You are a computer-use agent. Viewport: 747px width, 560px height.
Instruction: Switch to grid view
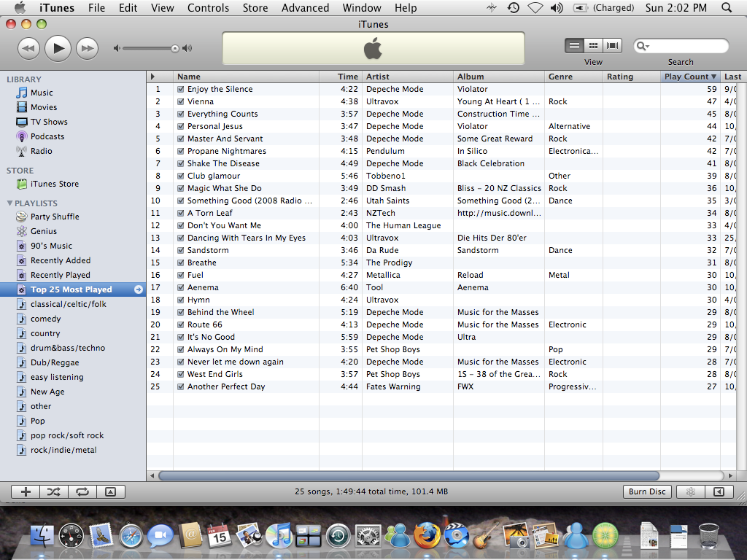tap(593, 46)
